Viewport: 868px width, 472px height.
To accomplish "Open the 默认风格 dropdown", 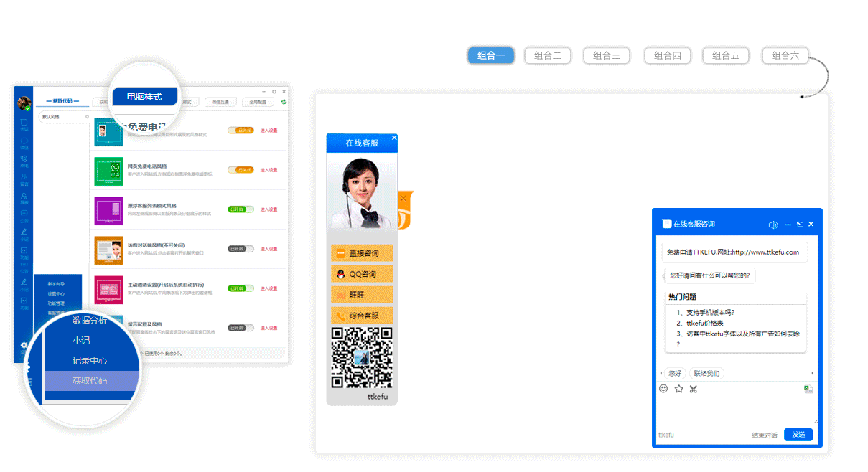I will click(65, 117).
